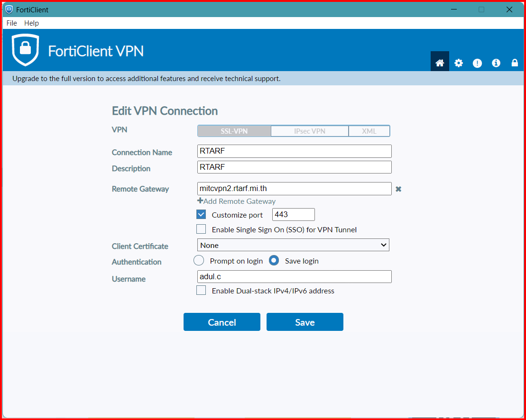Select the Prompt on login radio button
The width and height of the screenshot is (526, 420).
pyautogui.click(x=199, y=261)
